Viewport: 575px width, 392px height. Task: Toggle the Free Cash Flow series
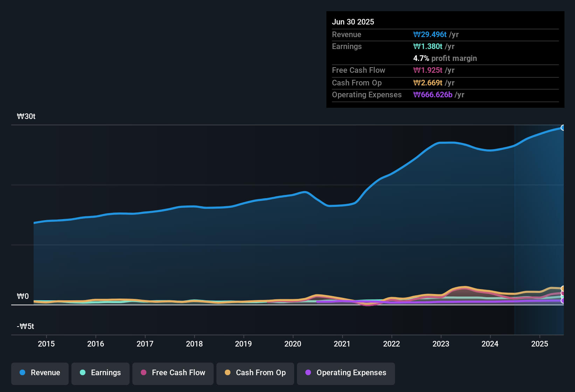pos(173,373)
